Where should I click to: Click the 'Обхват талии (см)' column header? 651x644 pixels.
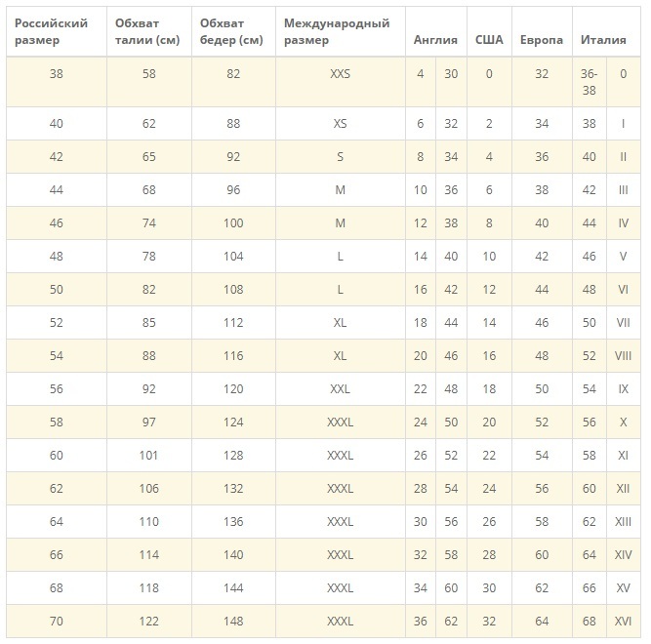tap(144, 31)
